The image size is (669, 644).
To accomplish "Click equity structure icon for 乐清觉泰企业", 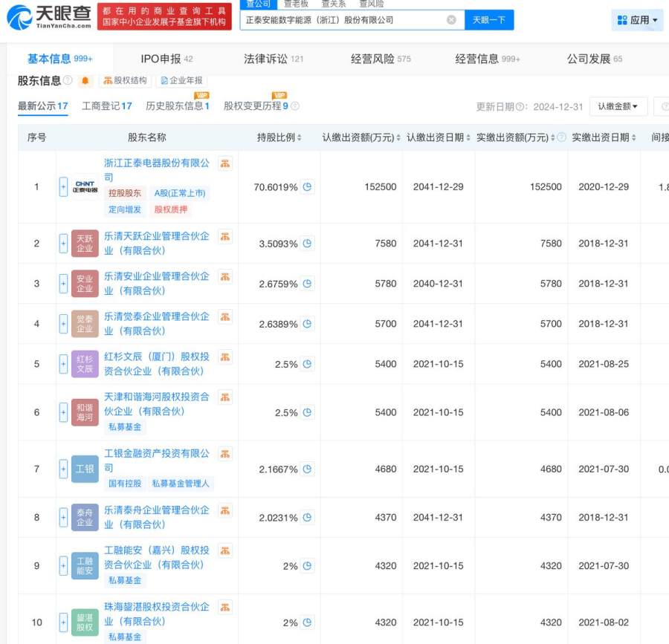I will [x=224, y=317].
